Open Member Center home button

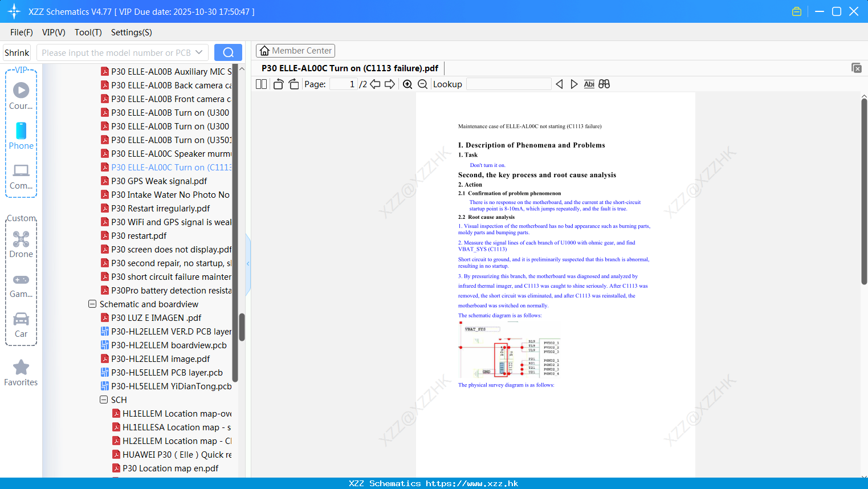pos(295,51)
